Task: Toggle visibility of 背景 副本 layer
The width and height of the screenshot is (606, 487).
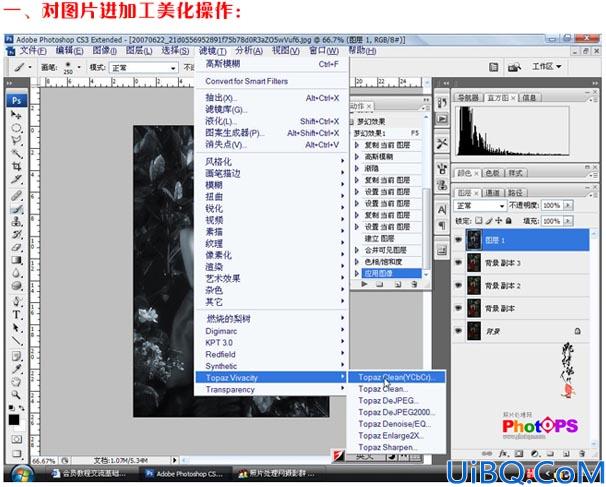Action: [x=458, y=308]
